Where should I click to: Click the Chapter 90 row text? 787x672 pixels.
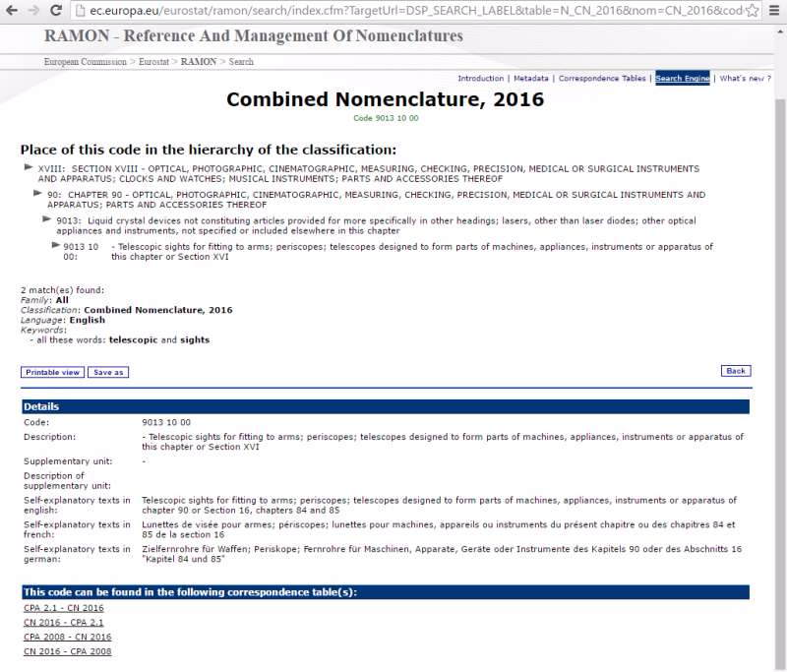click(x=377, y=200)
